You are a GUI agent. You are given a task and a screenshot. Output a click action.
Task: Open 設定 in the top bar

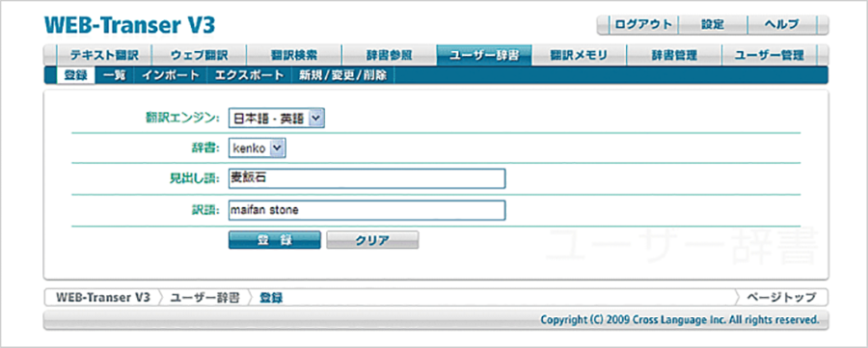click(x=713, y=25)
